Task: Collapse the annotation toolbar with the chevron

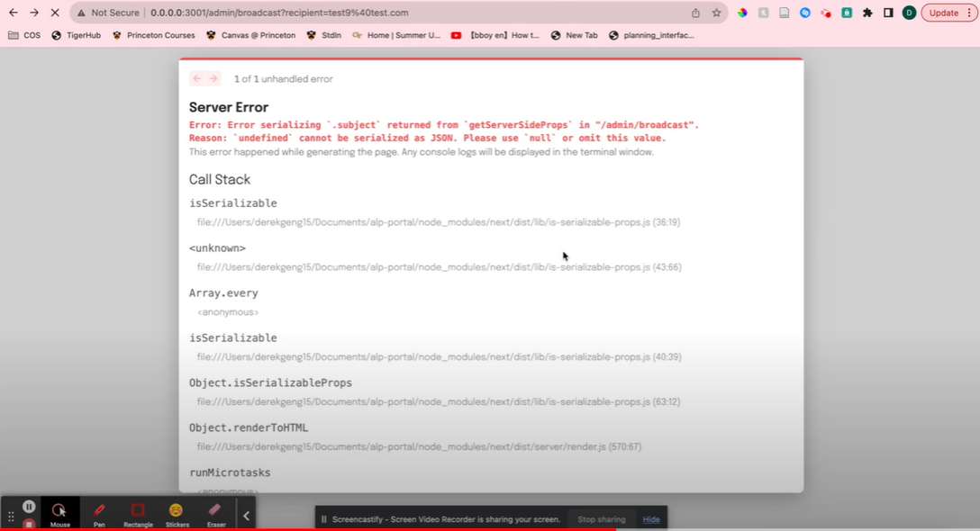Action: click(x=245, y=515)
